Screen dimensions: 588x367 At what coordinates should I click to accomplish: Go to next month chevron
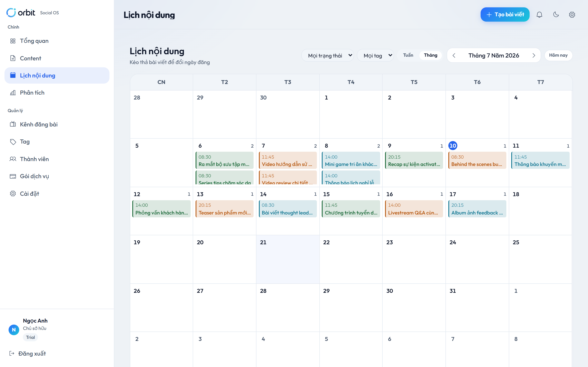click(533, 56)
